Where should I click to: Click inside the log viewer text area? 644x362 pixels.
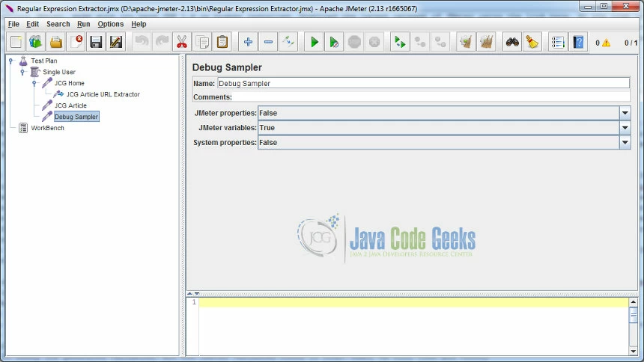click(x=413, y=326)
